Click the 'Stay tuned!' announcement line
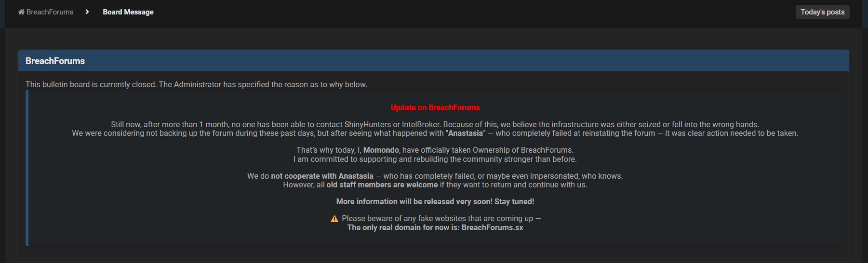 coord(435,202)
